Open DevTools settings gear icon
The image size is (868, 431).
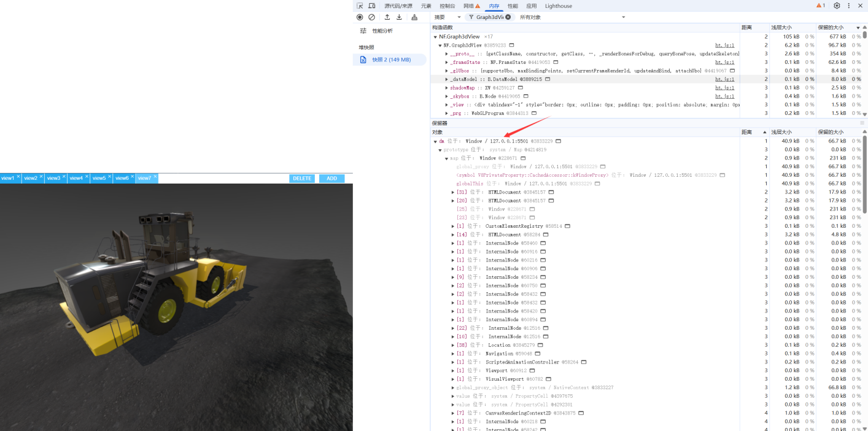coord(837,6)
